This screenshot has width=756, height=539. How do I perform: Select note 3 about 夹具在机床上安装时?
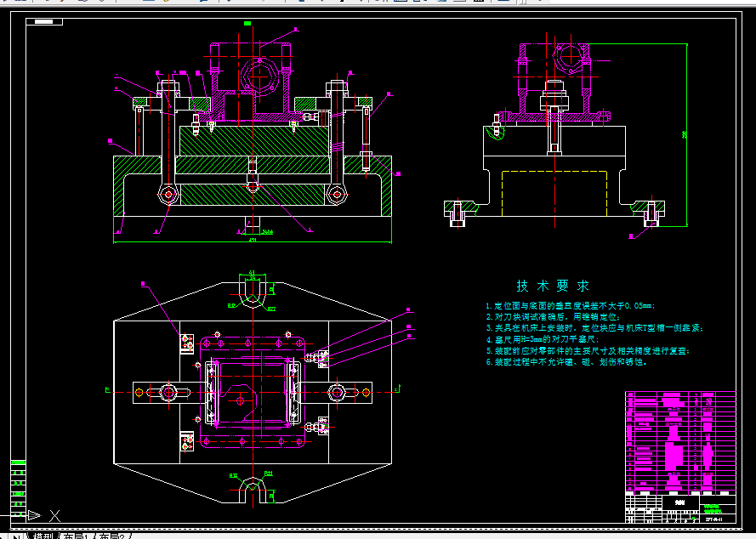(594, 328)
